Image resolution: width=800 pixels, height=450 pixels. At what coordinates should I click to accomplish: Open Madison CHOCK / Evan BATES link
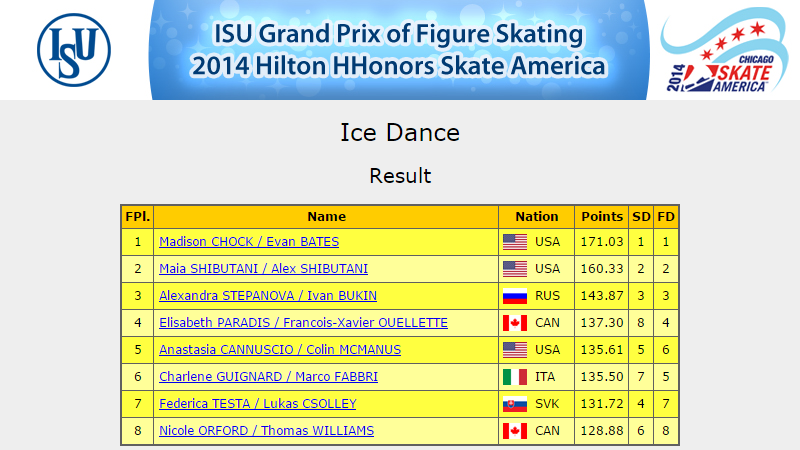tap(249, 242)
